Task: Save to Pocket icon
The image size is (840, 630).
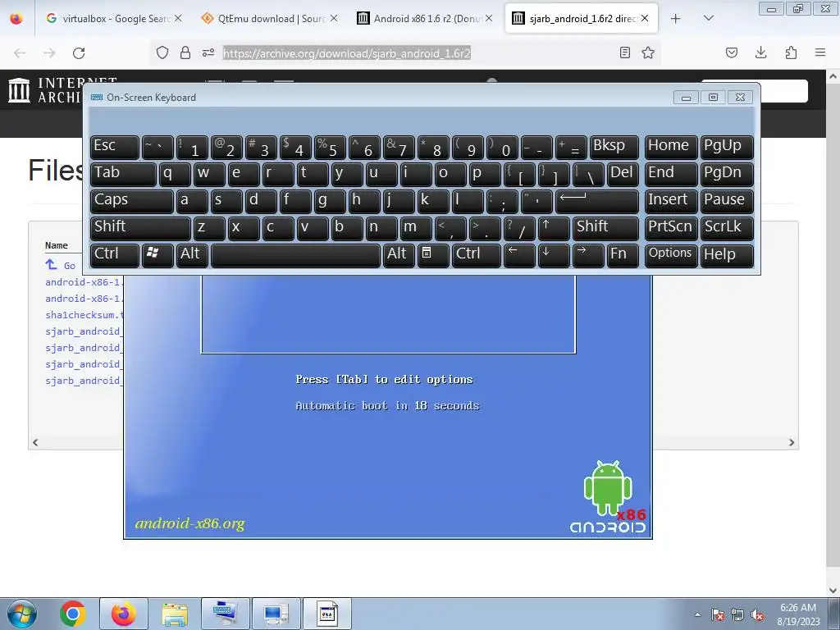Action: [731, 52]
